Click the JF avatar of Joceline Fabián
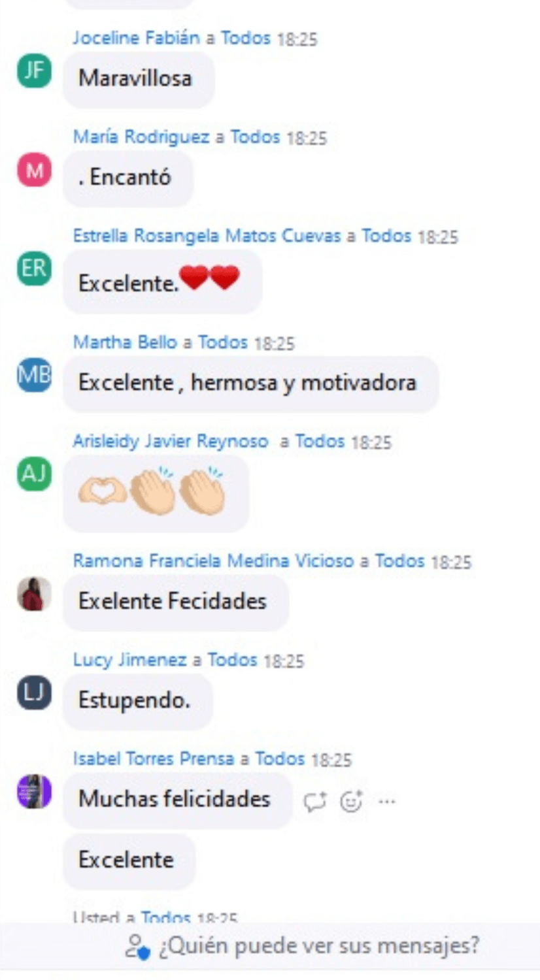The width and height of the screenshot is (540, 980). pos(34,71)
